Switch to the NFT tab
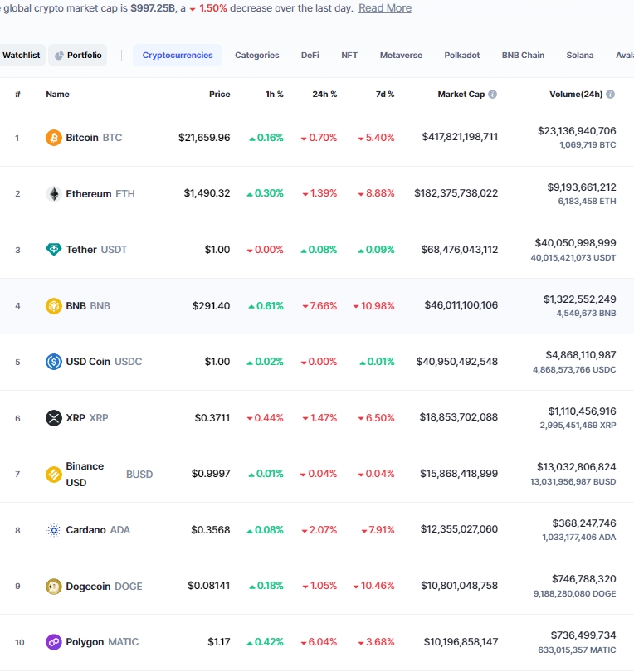Viewport: 634px width, 672px height. click(349, 56)
